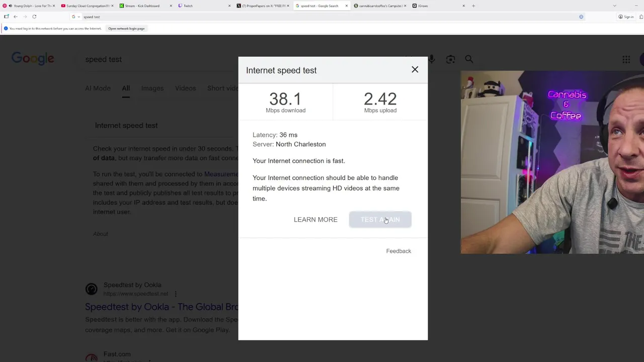Click the Feedback link
The image size is (644, 362).
398,251
